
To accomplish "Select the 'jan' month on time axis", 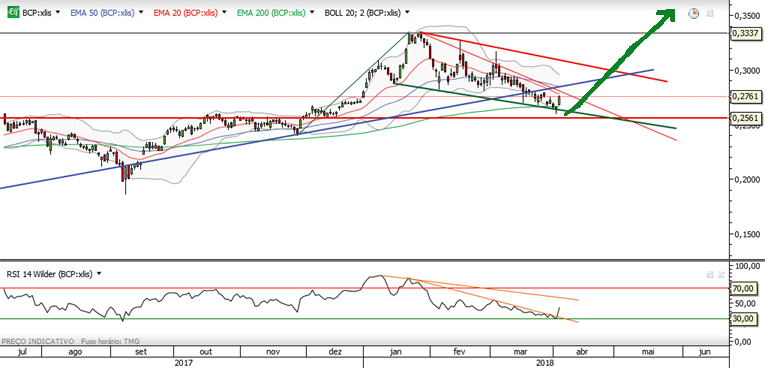I will pos(397,351).
